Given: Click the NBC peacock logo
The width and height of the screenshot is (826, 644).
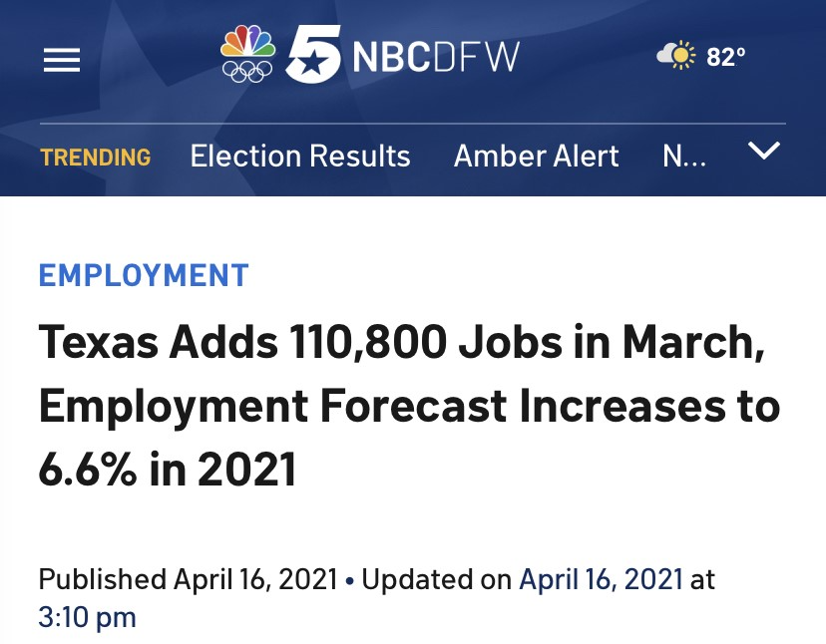Looking at the screenshot, I should [x=247, y=42].
